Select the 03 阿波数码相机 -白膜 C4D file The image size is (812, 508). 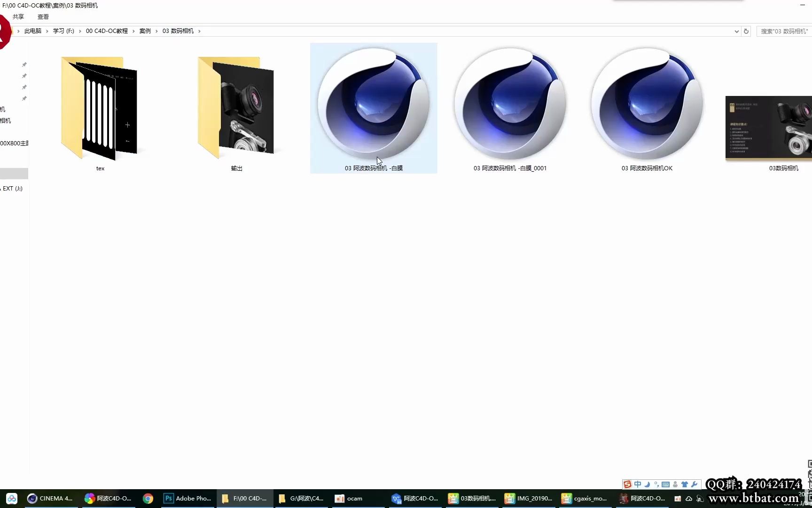point(374,109)
